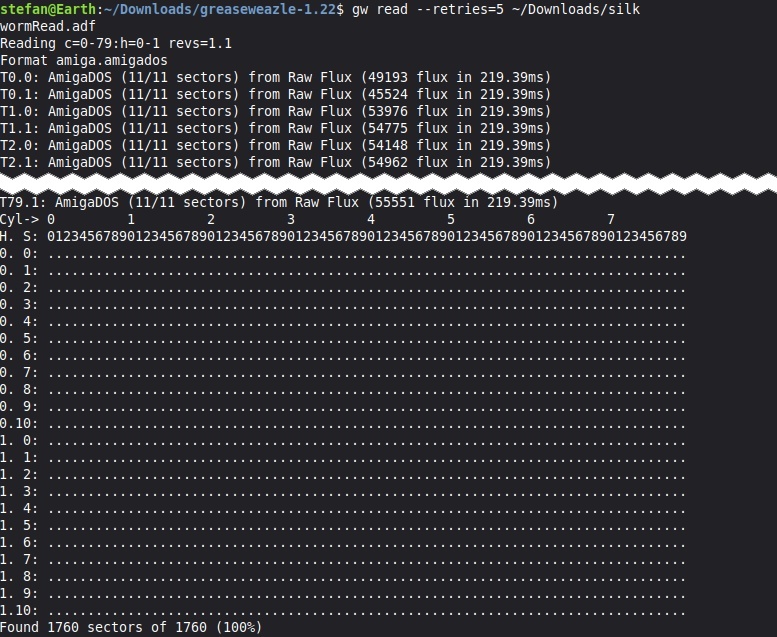Click the sector map row labeled "0.10:"
777x637 pixels.
(x=343, y=423)
